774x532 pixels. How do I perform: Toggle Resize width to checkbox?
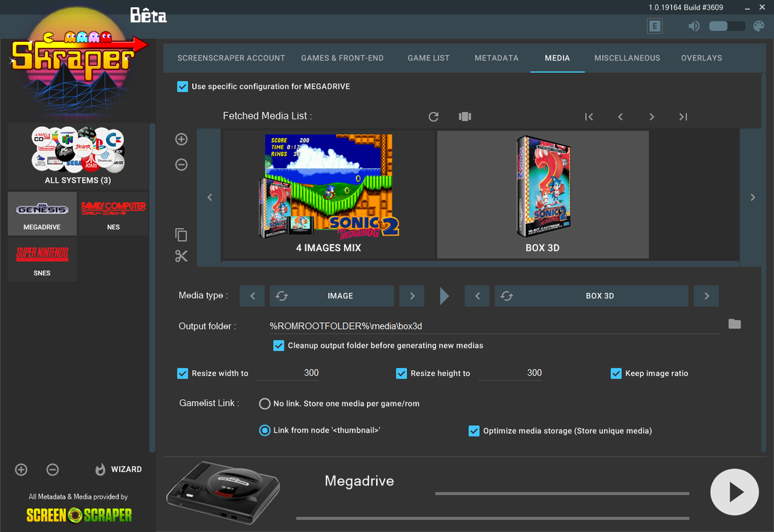[x=183, y=373]
